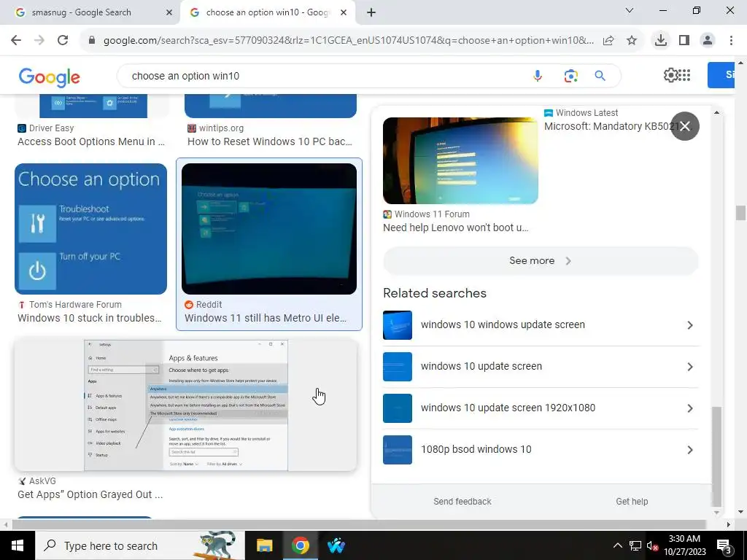Screen dimensions: 747x560
Task: Open Tom's Hardware Choose an option thumbnail
Action: (x=90, y=228)
